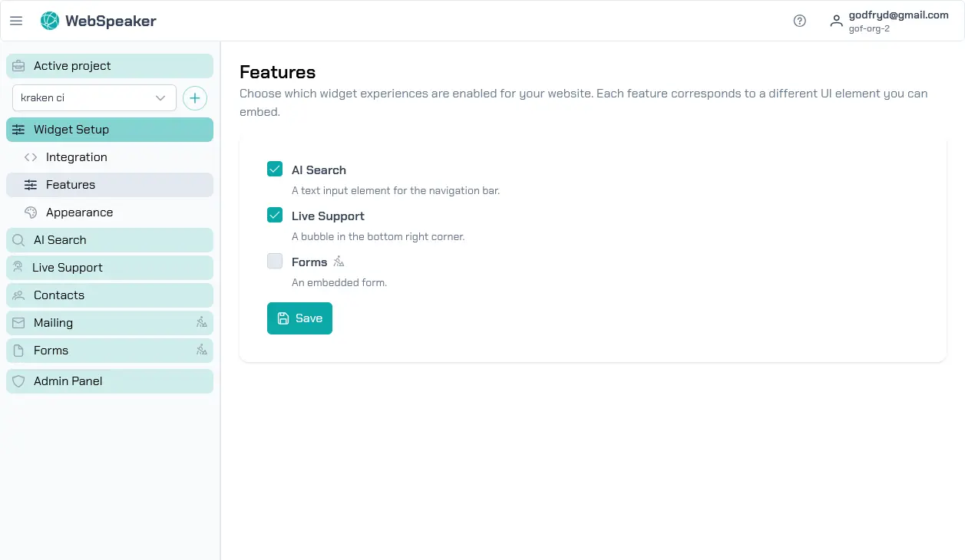This screenshot has height=560, width=965.
Task: Click the plus icon to add a project
Action: [194, 98]
